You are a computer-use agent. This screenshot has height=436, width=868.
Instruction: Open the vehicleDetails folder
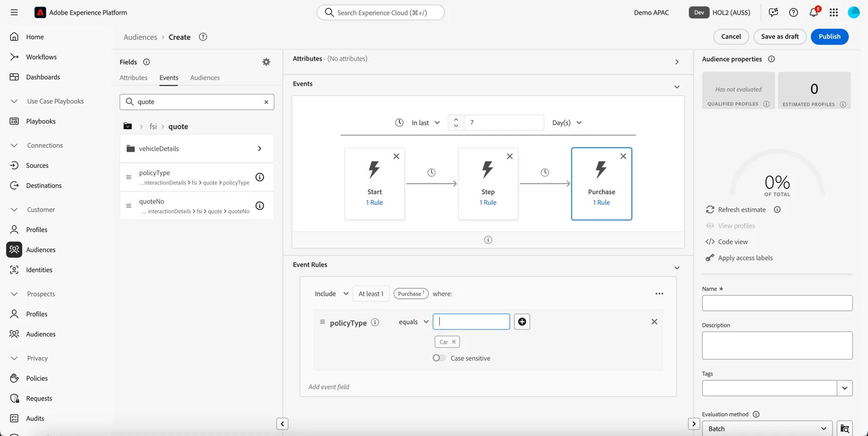(197, 149)
